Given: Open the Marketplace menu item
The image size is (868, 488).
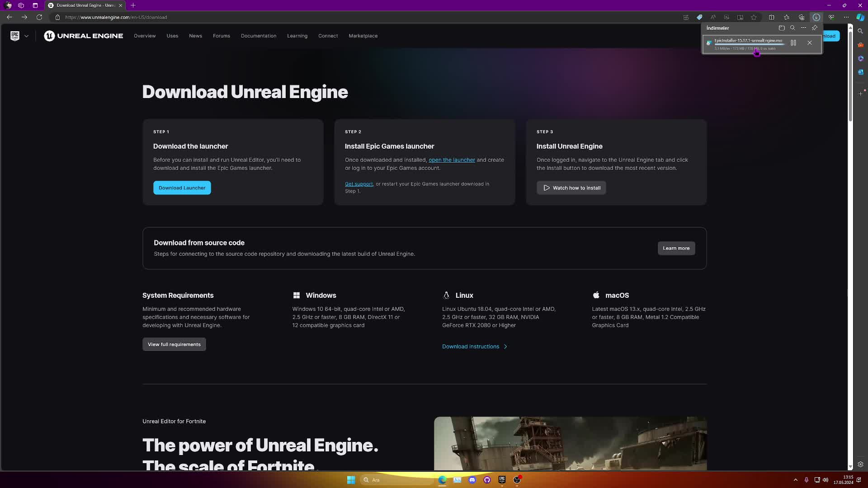Looking at the screenshot, I should click(363, 36).
